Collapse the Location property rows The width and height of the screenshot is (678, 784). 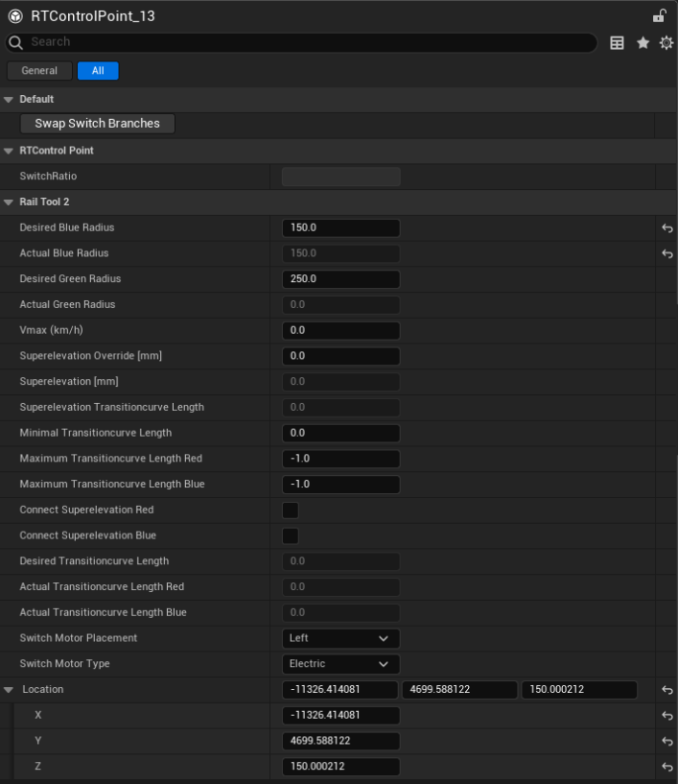9,690
